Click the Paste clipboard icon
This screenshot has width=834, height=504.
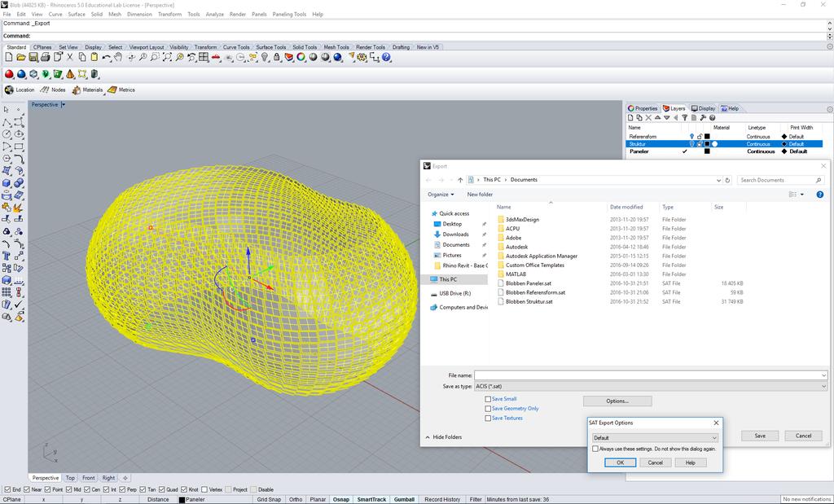click(94, 58)
